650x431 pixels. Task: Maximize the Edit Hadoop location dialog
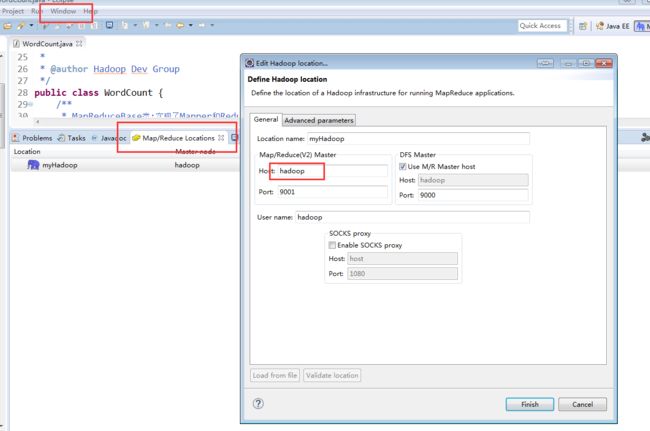586,63
